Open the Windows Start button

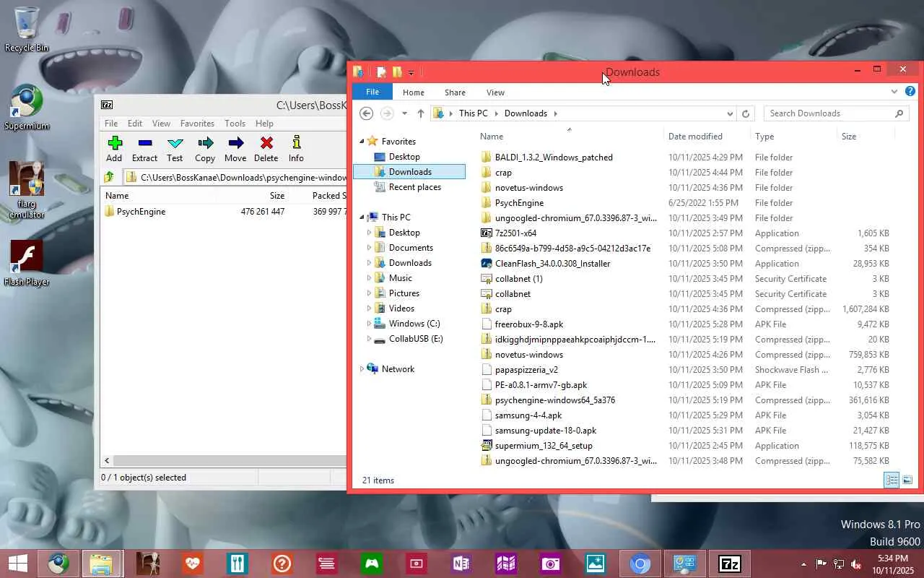(x=18, y=564)
